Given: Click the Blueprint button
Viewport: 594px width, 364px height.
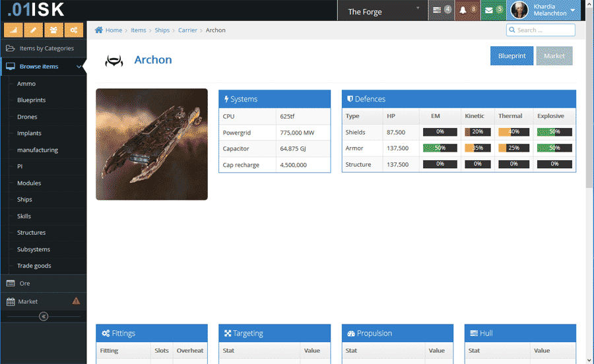Looking at the screenshot, I should pos(511,55).
